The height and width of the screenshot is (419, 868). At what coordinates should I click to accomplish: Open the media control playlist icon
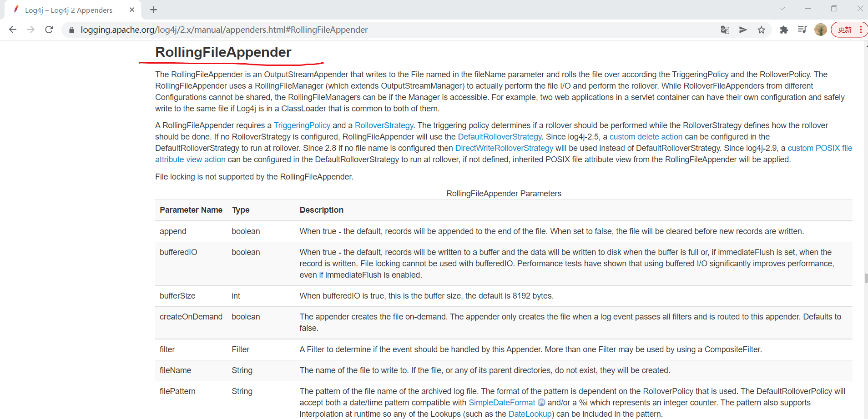pos(802,30)
